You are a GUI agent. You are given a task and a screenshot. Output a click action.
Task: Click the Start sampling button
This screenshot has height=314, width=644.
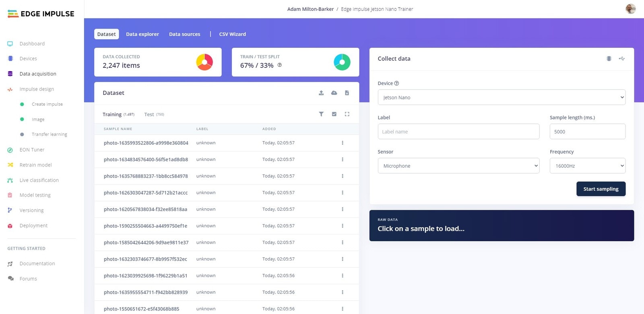[x=601, y=189]
